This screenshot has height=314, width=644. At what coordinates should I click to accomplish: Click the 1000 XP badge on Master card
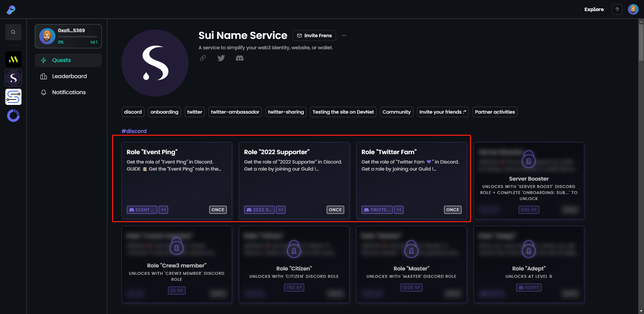point(412,288)
